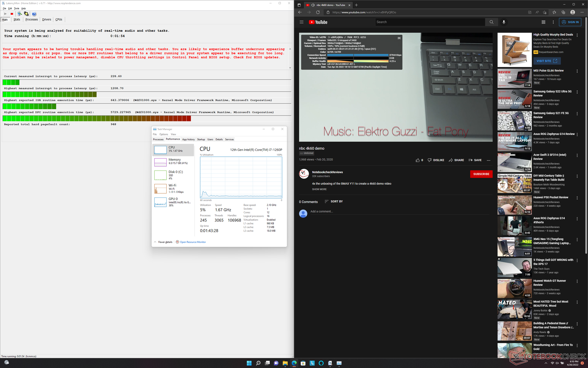Open SORT BY comments dropdown
The image size is (588, 368).
coord(334,201)
